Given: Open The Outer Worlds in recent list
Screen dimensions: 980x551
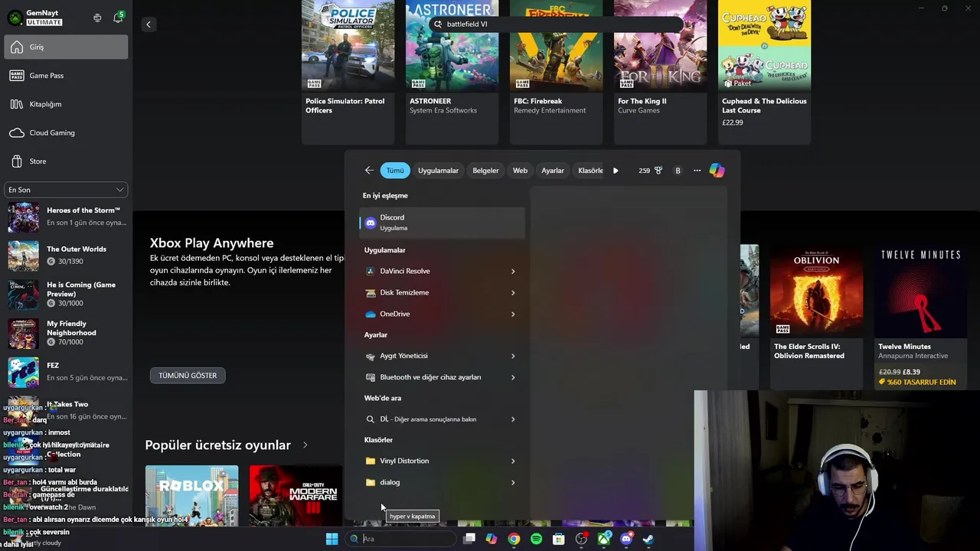Looking at the screenshot, I should pos(66,255).
